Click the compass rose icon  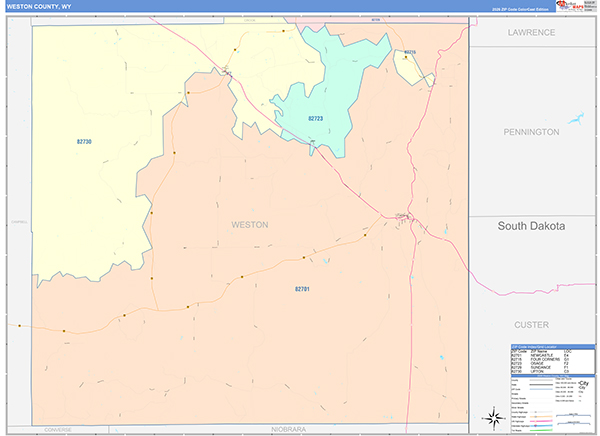coord(494,418)
